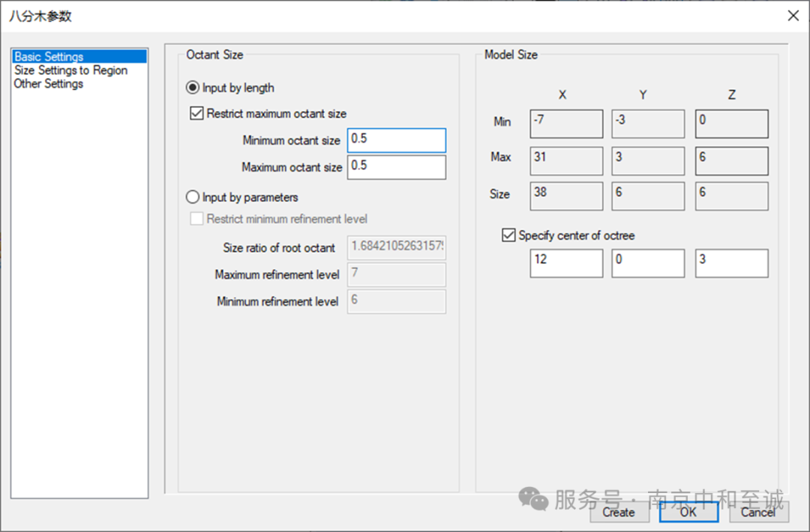Click the Min row label
This screenshot has height=532, width=810.
pos(502,122)
